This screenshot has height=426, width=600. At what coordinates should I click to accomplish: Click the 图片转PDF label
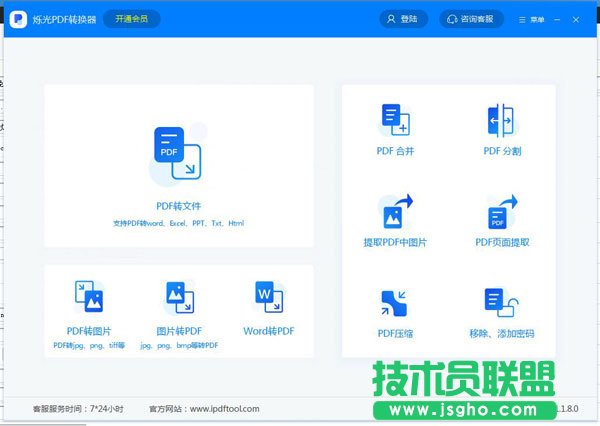[179, 331]
